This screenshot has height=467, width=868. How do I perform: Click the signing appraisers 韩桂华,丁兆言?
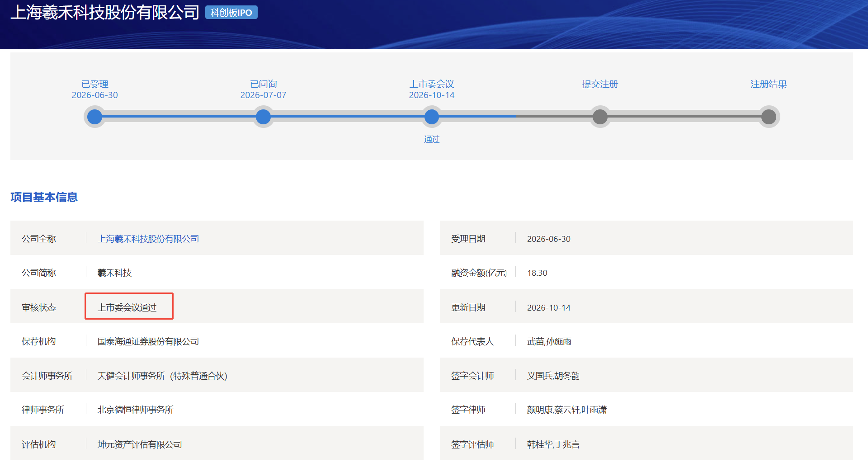click(553, 444)
